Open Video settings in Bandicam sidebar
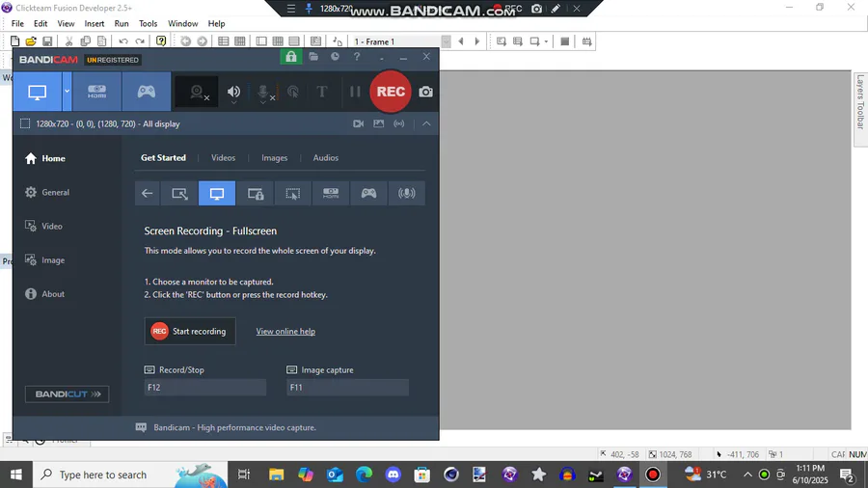The image size is (868, 488). coord(43,226)
